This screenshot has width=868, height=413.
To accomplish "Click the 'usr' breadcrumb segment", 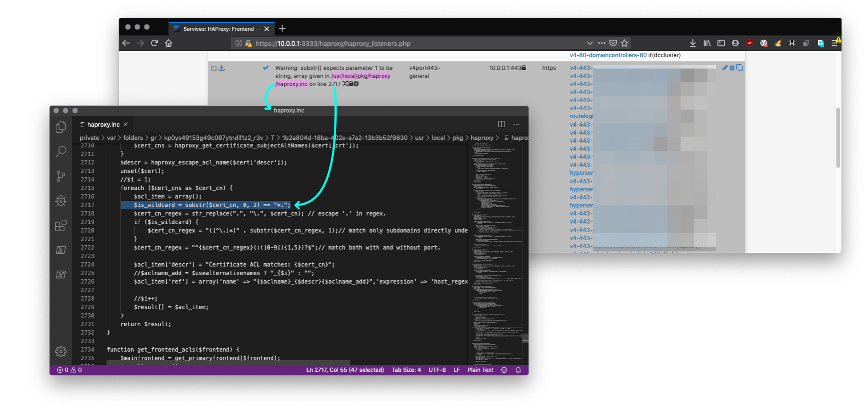I will point(419,138).
